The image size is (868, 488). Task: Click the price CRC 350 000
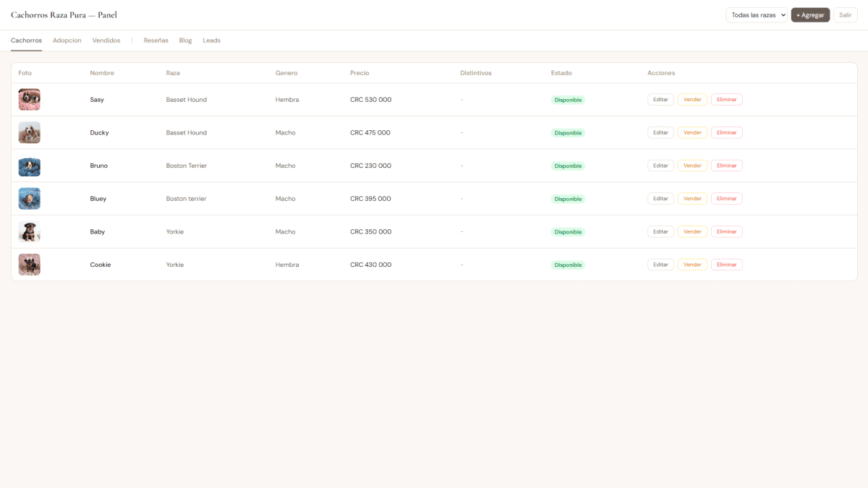(371, 231)
